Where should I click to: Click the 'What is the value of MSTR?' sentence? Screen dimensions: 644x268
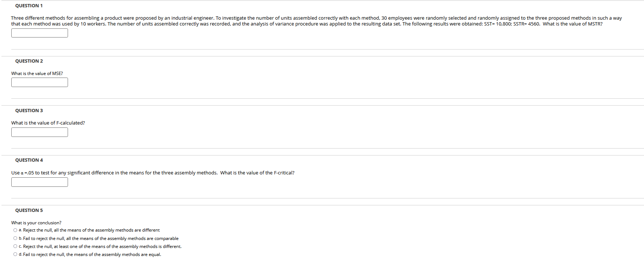[572, 24]
